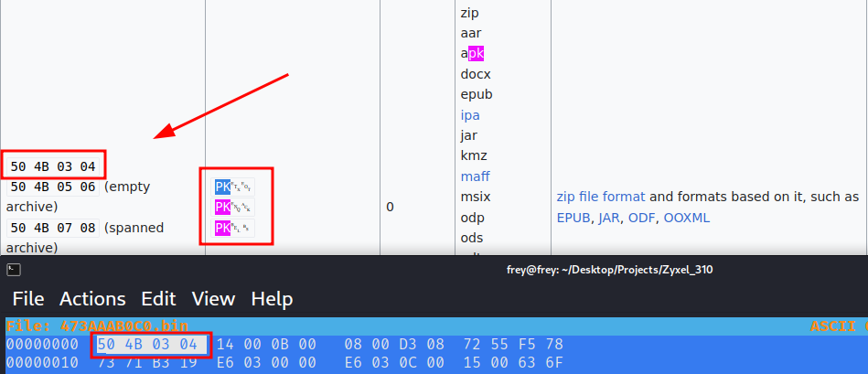
Task: Open the File menu
Action: pyautogui.click(x=27, y=299)
